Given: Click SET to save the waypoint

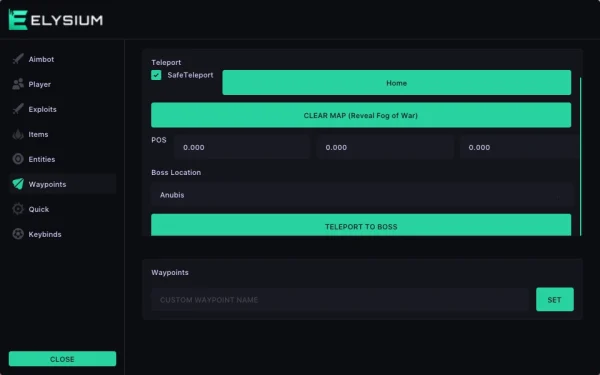Looking at the screenshot, I should [x=554, y=300].
